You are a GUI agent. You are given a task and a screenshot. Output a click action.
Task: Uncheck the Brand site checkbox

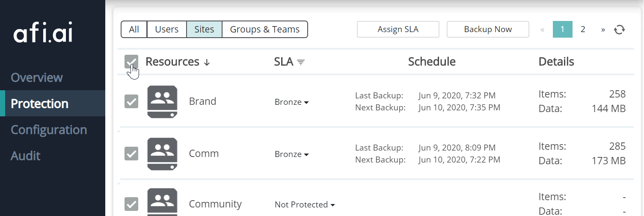point(131,101)
